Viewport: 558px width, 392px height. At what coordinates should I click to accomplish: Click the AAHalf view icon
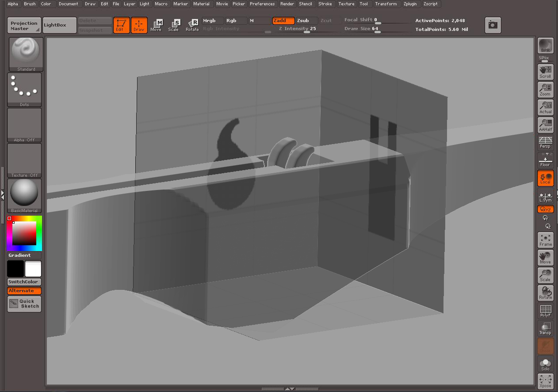(x=545, y=125)
